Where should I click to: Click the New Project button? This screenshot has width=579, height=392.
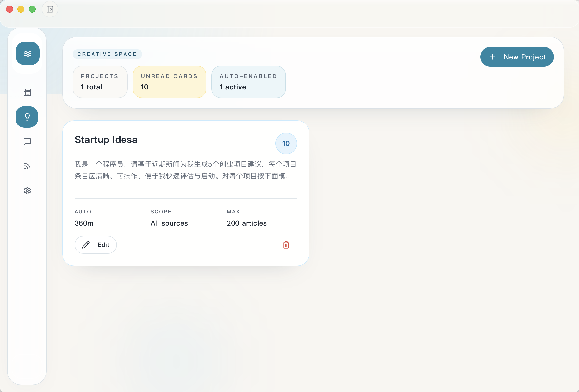(517, 57)
